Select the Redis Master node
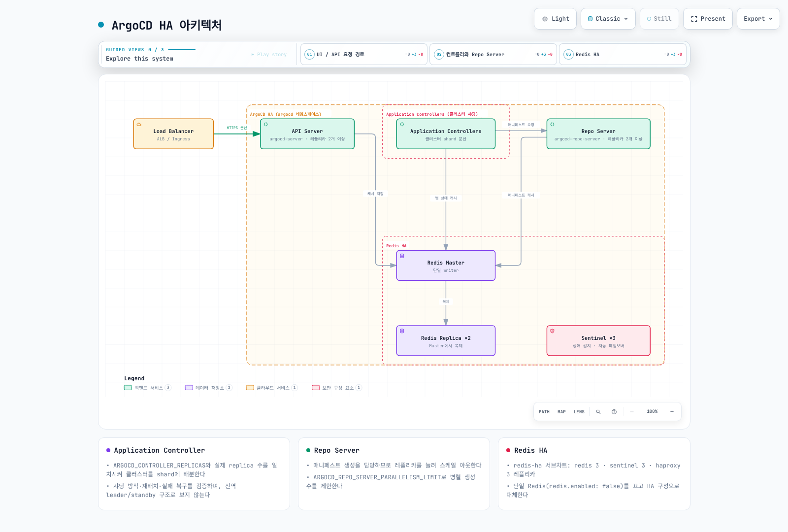788x532 pixels. tap(446, 266)
